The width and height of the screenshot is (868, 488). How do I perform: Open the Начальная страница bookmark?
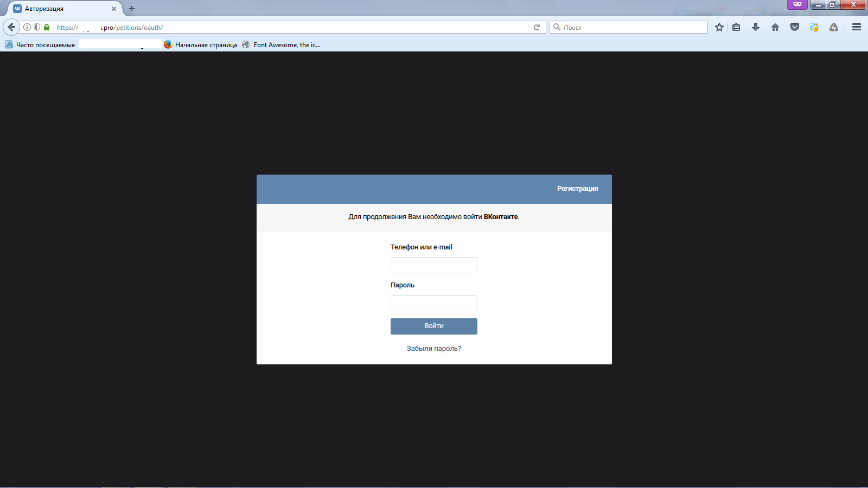click(201, 45)
